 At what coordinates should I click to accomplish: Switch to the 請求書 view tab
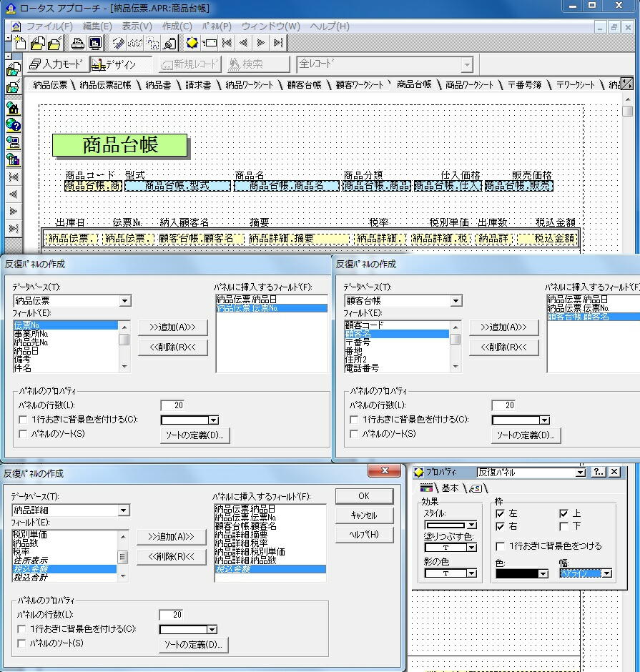tap(198, 85)
